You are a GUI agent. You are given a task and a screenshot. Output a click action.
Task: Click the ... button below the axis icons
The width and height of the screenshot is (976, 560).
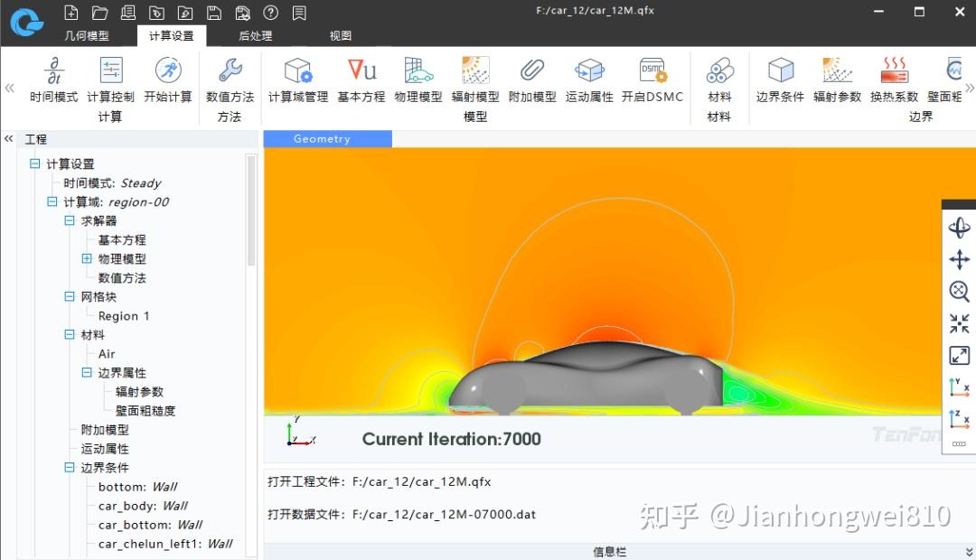click(959, 444)
